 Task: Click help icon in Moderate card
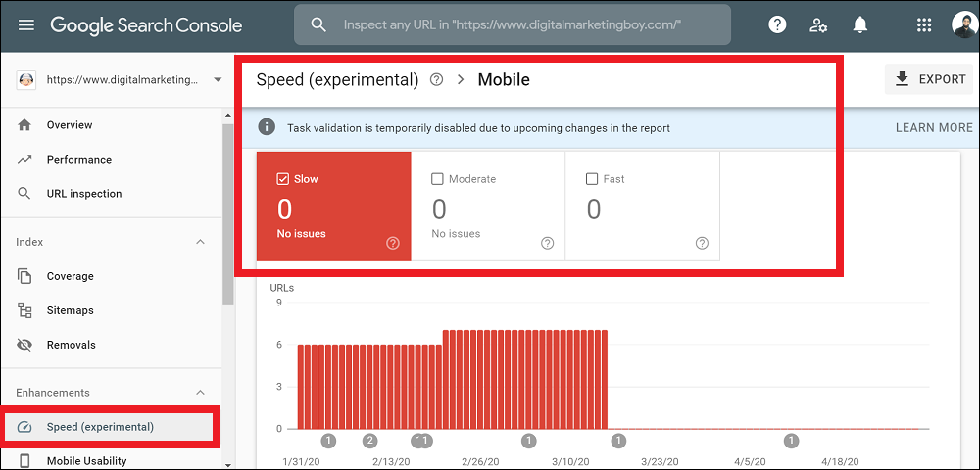(548, 244)
